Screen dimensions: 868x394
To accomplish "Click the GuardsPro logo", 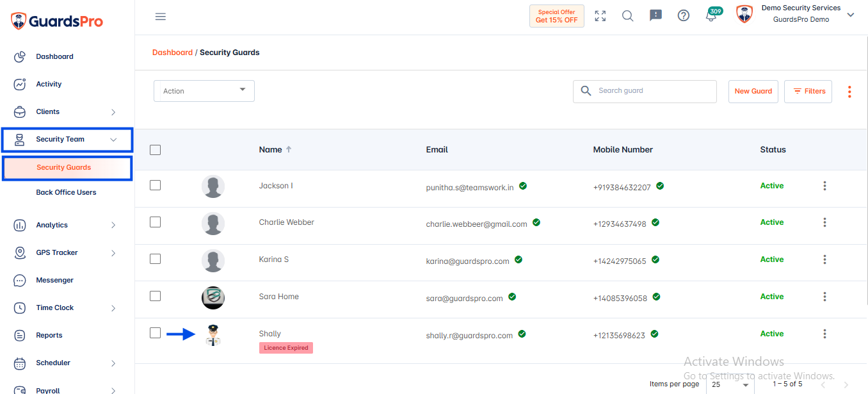I will [57, 21].
